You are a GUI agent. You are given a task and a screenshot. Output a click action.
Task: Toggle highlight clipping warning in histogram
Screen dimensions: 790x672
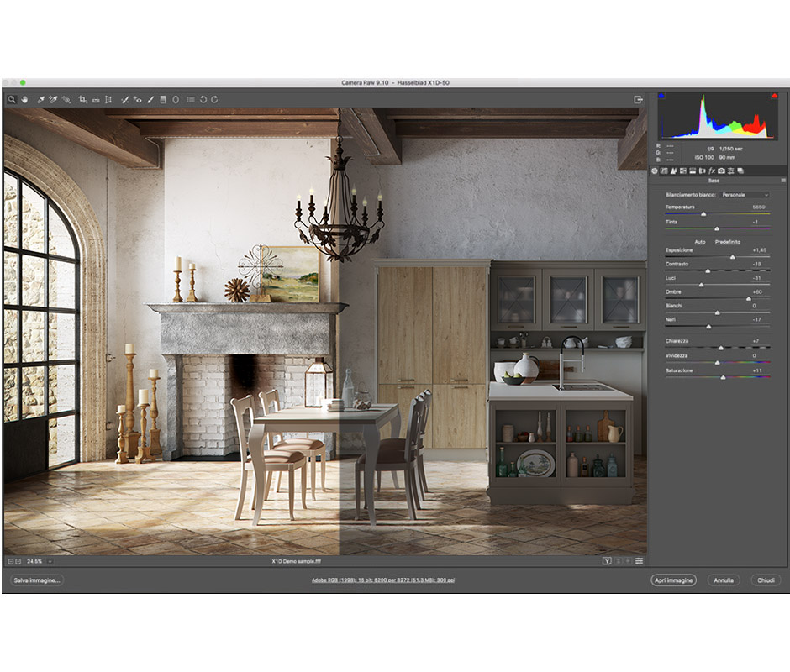click(x=772, y=96)
